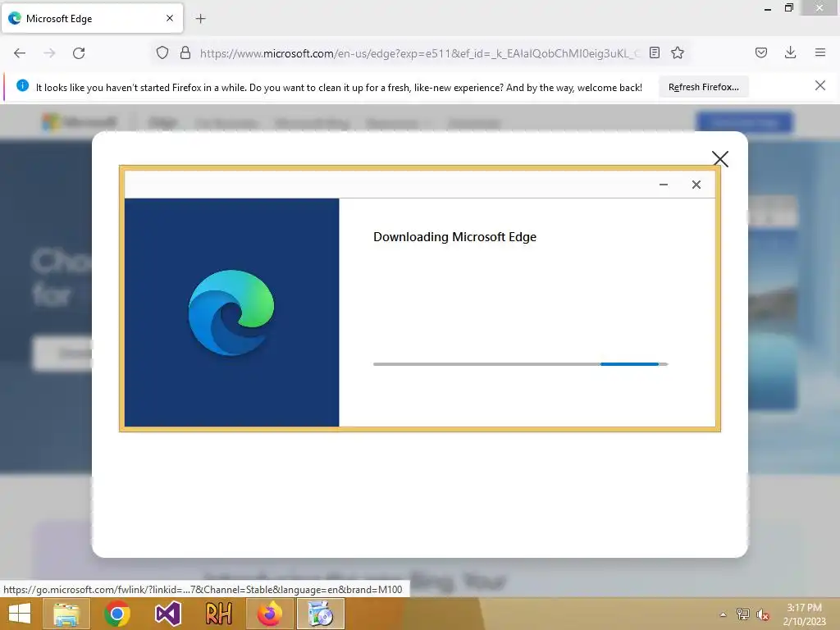Open the RH application on the taskbar
This screenshot has width=840, height=630.
pyautogui.click(x=218, y=614)
